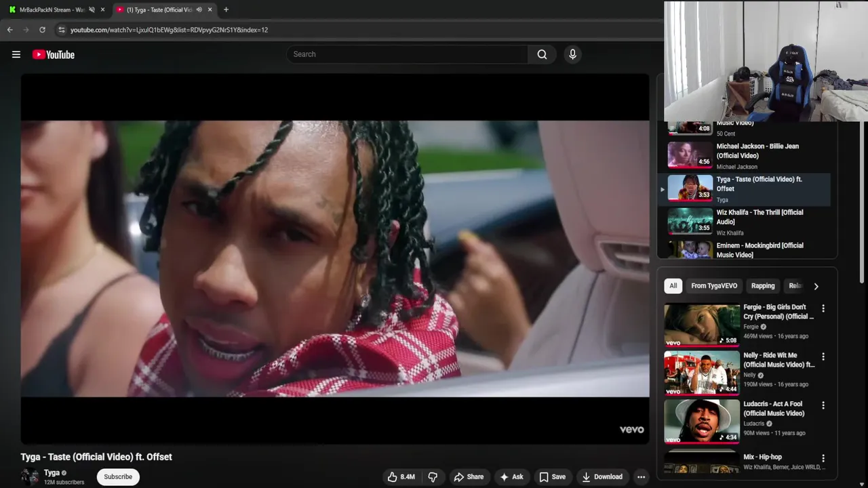Unmute the MrBackPackN Stream tab
The image size is (868, 488).
click(x=92, y=9)
